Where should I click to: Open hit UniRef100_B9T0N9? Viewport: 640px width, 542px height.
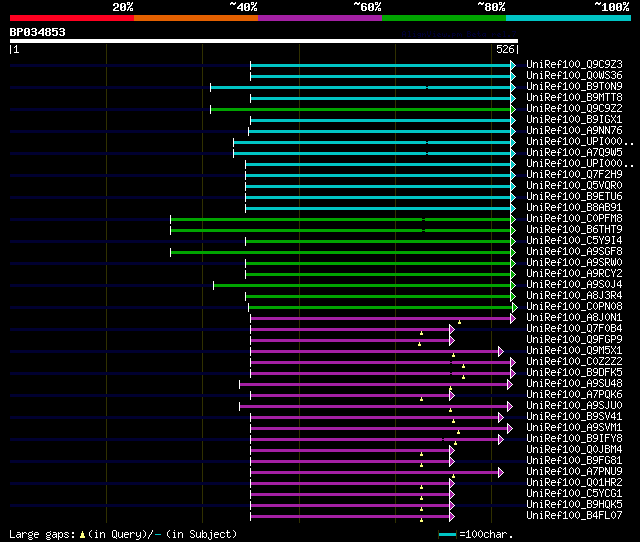click(x=574, y=87)
